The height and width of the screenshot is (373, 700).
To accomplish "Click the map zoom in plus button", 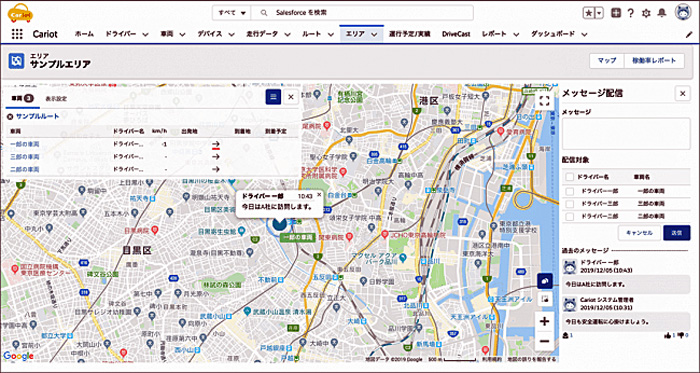I will [545, 321].
